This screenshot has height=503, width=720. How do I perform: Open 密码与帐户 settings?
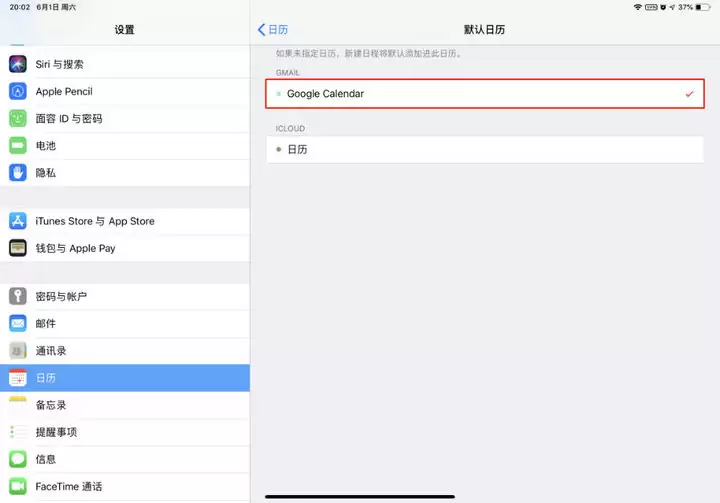(125, 296)
